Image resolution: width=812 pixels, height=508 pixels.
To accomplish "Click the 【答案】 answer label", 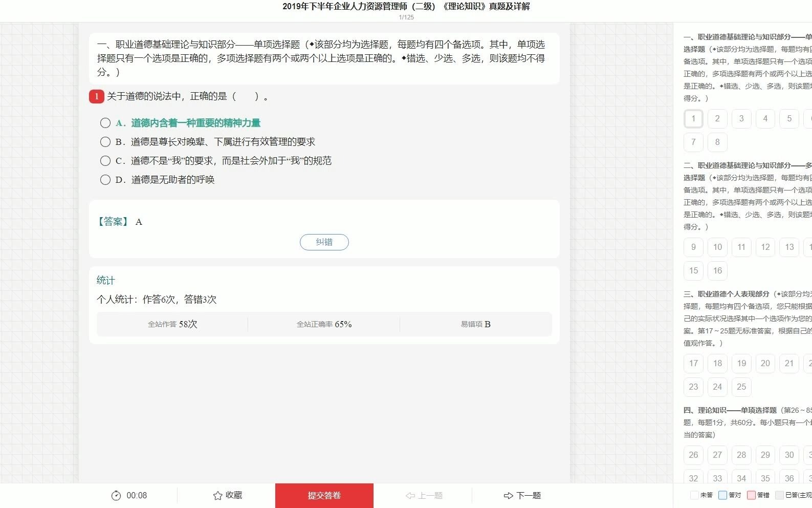I will (113, 222).
